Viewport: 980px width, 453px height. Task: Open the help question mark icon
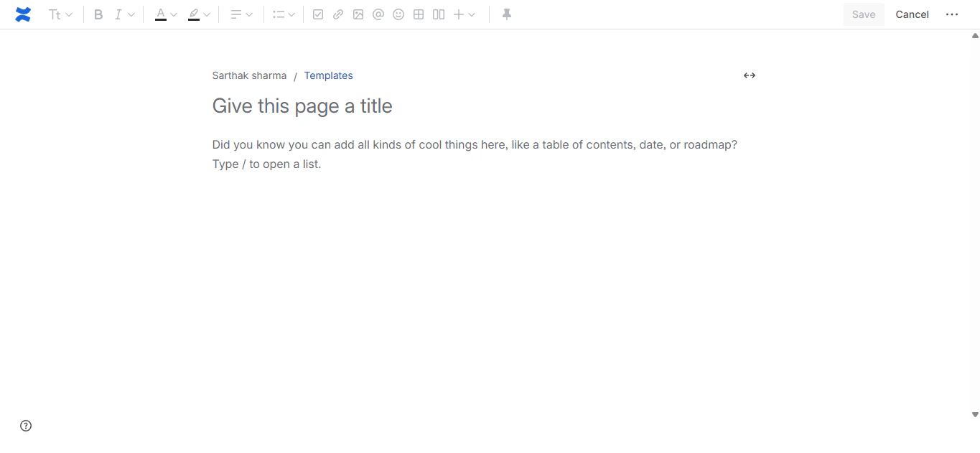[x=26, y=425]
